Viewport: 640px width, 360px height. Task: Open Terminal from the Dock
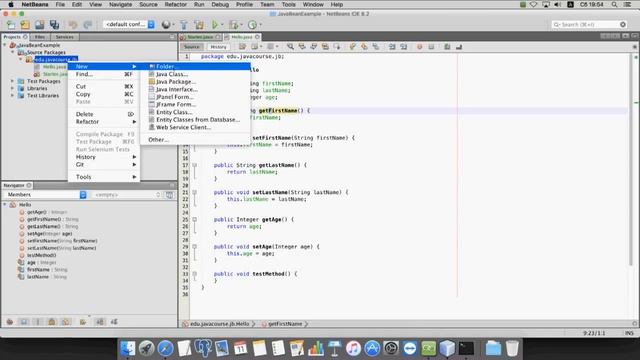[x=466, y=348]
